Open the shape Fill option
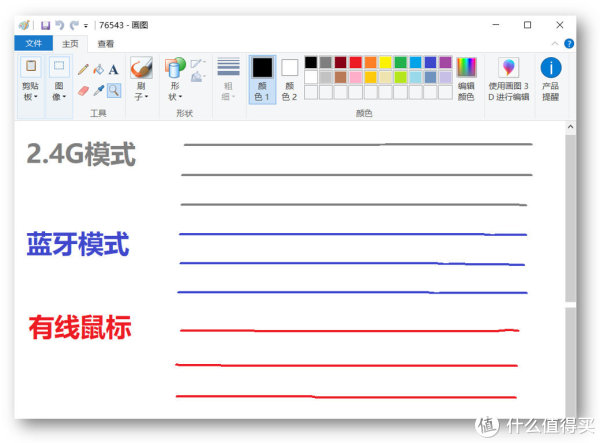The image size is (600, 443). 198,77
